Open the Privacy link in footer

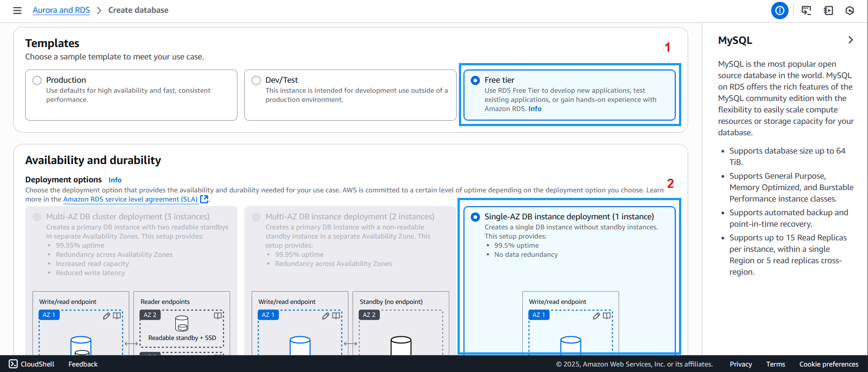click(x=741, y=364)
